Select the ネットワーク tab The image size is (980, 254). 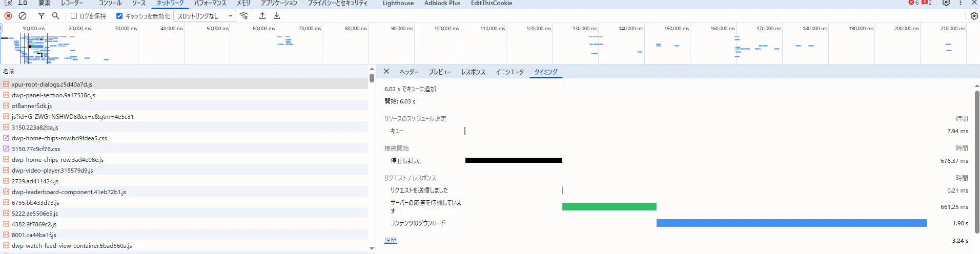click(170, 3)
